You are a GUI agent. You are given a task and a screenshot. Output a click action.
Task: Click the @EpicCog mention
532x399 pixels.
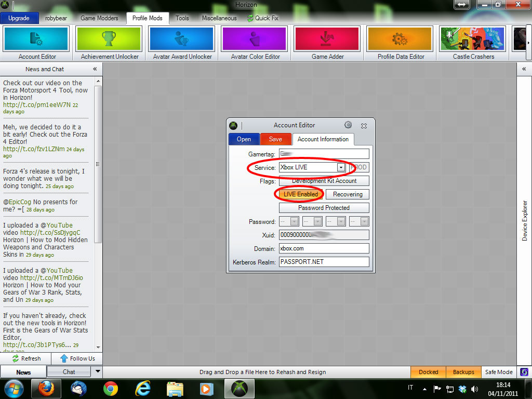(x=17, y=202)
